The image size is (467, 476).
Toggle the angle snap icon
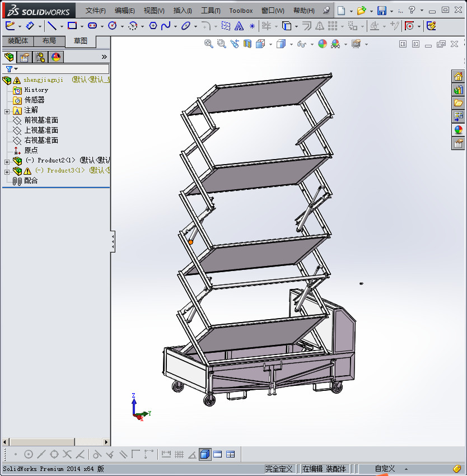(192, 454)
